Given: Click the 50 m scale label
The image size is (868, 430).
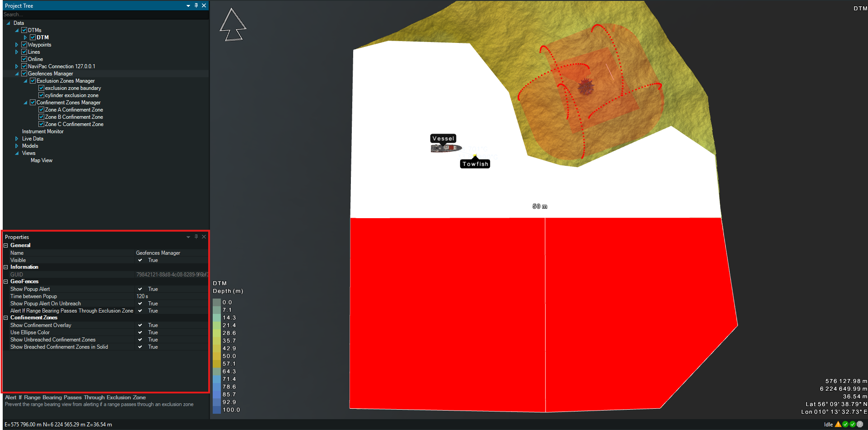Looking at the screenshot, I should click(x=540, y=206).
